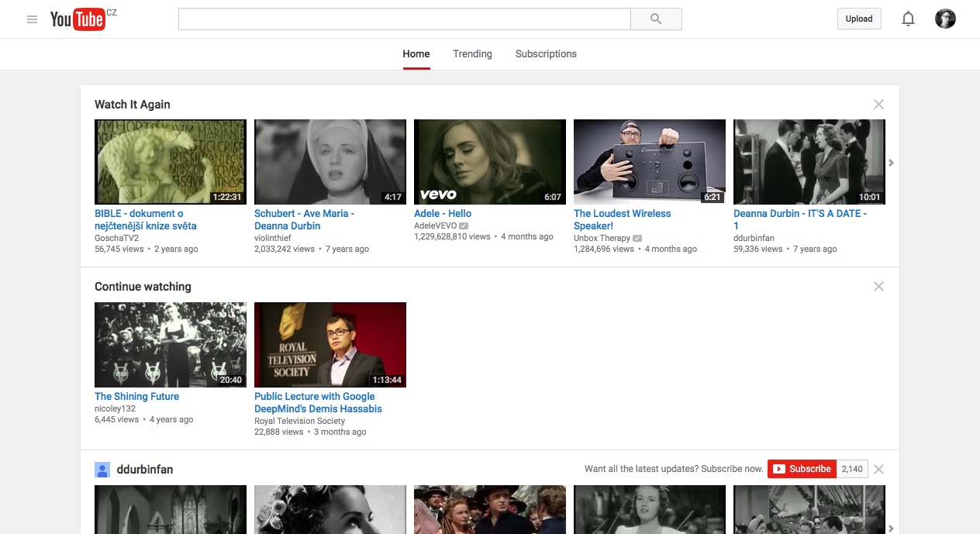This screenshot has height=534, width=980.
Task: Open the hamburger guide menu
Action: (32, 19)
